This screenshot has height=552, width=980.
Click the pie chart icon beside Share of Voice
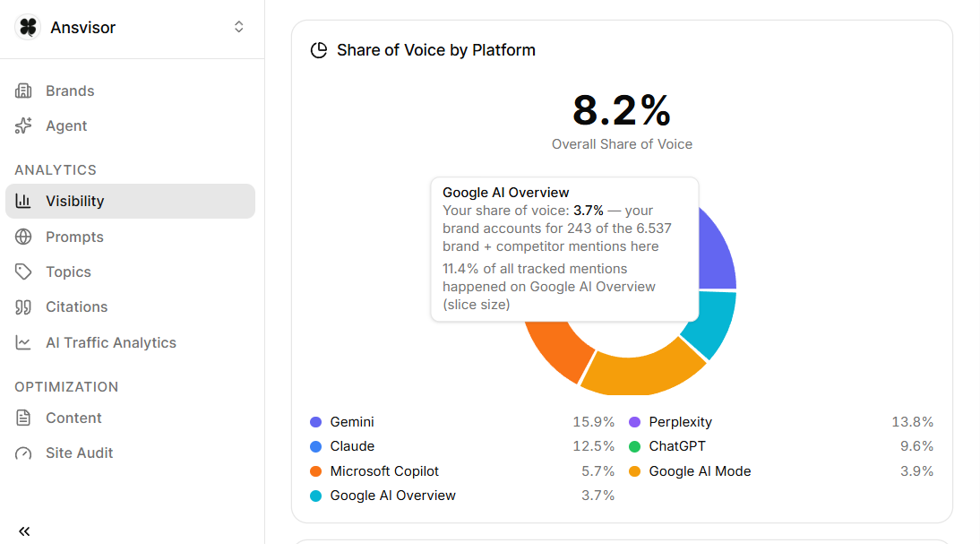click(x=319, y=50)
